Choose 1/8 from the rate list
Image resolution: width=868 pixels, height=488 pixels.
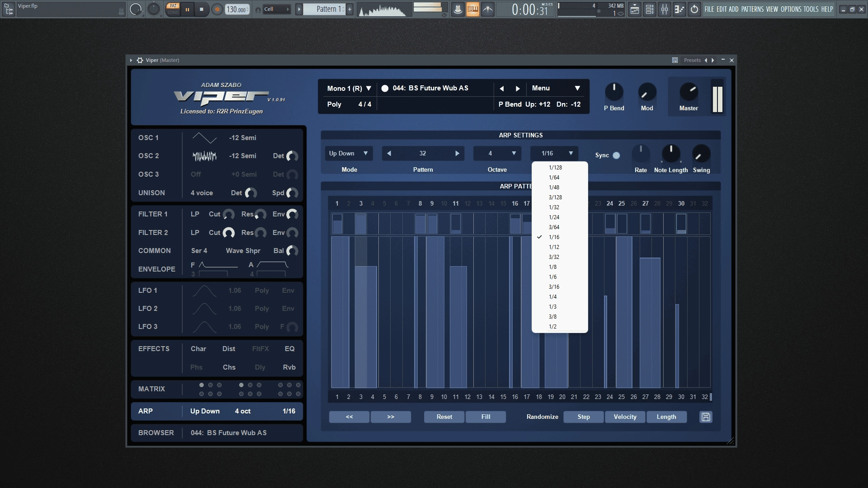(x=560, y=267)
